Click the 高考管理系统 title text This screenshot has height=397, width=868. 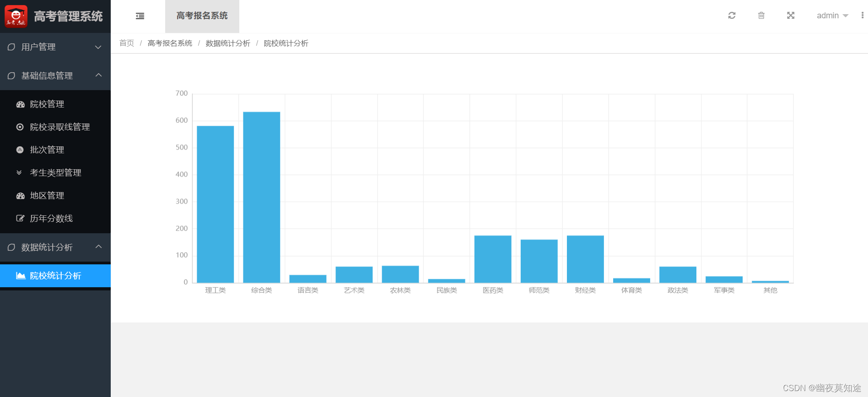(68, 16)
